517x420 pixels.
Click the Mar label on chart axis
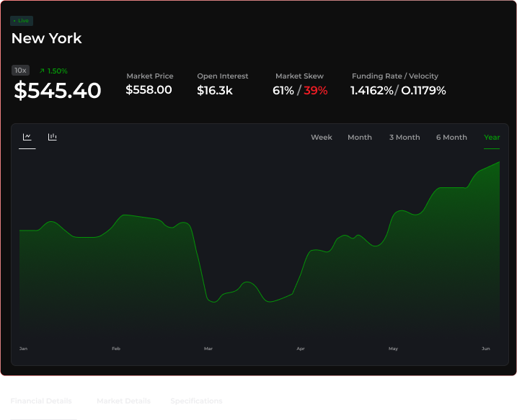(208, 349)
